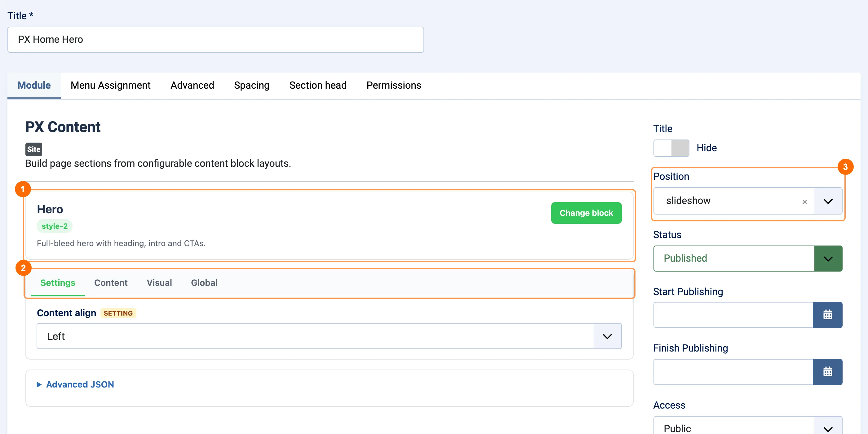This screenshot has width=868, height=434.
Task: Click the SETTING label badge
Action: (x=118, y=313)
